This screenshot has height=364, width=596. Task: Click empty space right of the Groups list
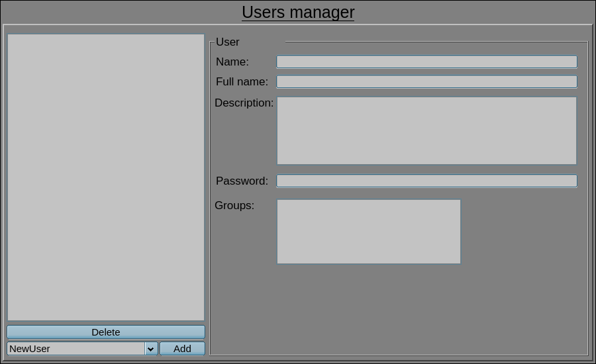[x=523, y=232]
